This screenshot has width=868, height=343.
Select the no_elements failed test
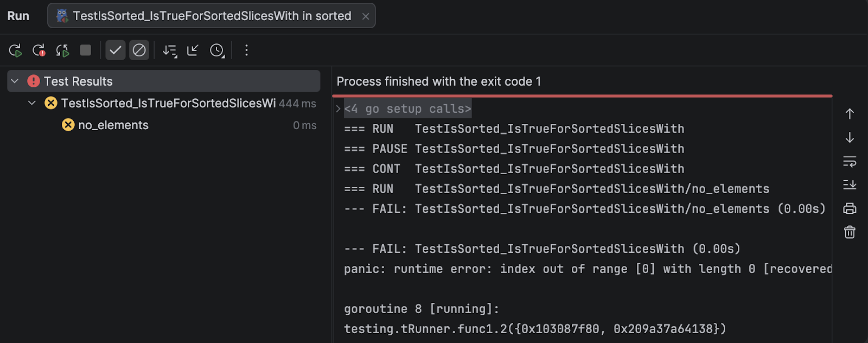113,125
